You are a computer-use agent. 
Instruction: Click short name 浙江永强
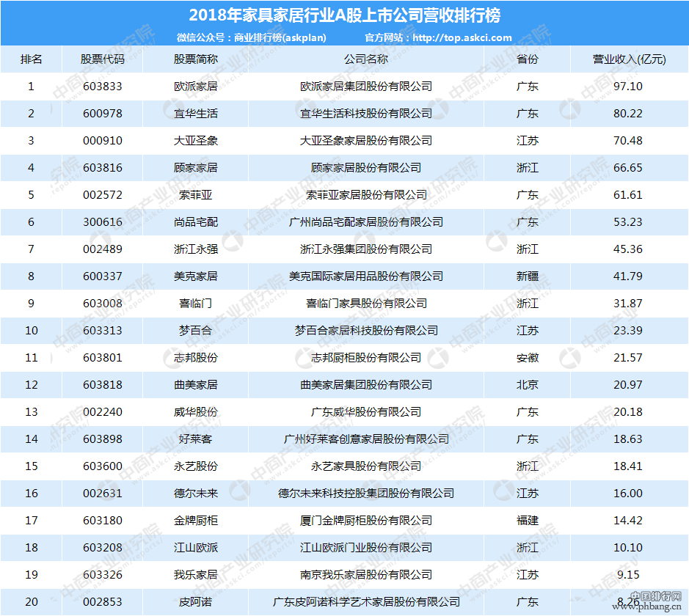coord(195,249)
